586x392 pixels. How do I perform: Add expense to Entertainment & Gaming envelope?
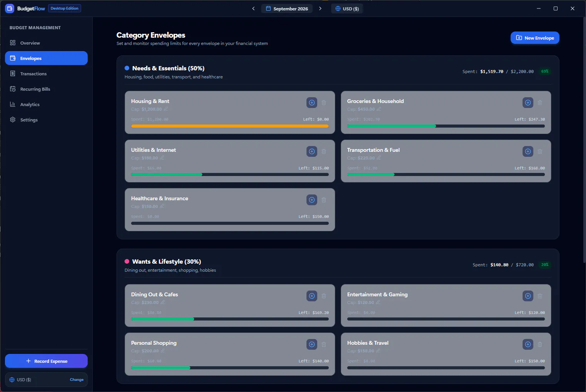click(x=528, y=296)
